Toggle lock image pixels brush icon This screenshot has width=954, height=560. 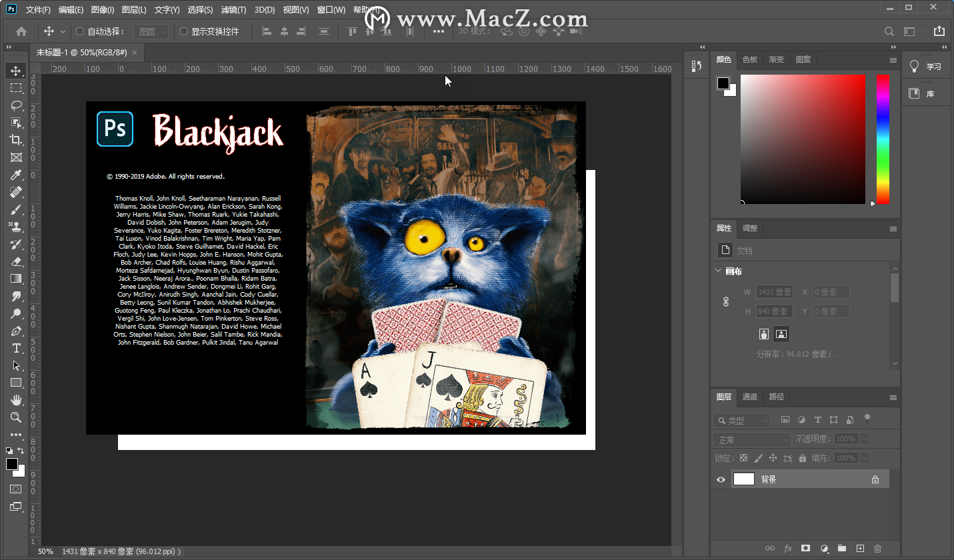(759, 458)
